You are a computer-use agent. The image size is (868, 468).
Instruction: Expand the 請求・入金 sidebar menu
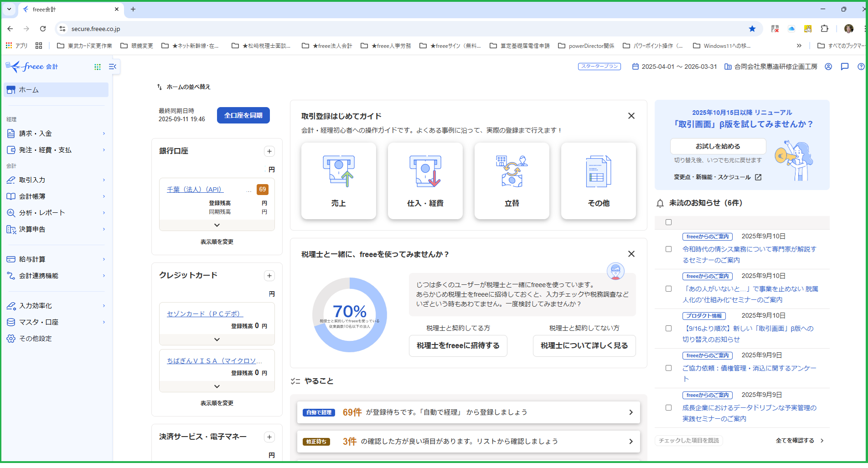pyautogui.click(x=56, y=134)
